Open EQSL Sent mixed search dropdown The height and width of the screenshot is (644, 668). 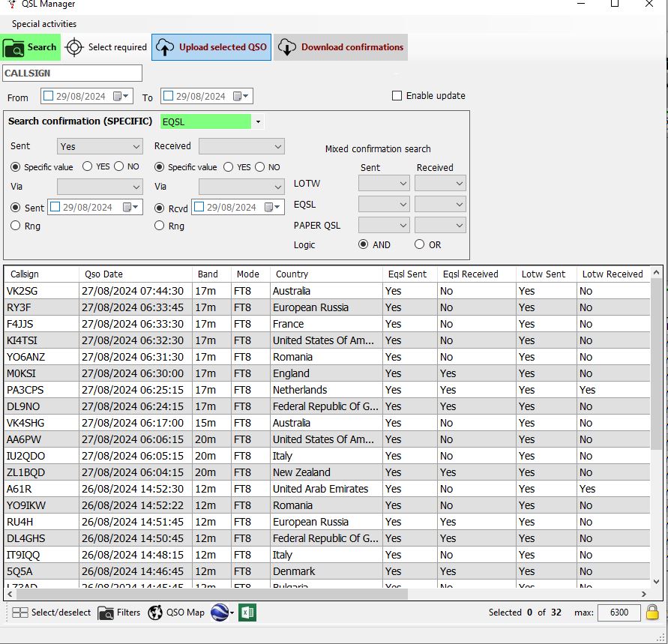coord(384,205)
